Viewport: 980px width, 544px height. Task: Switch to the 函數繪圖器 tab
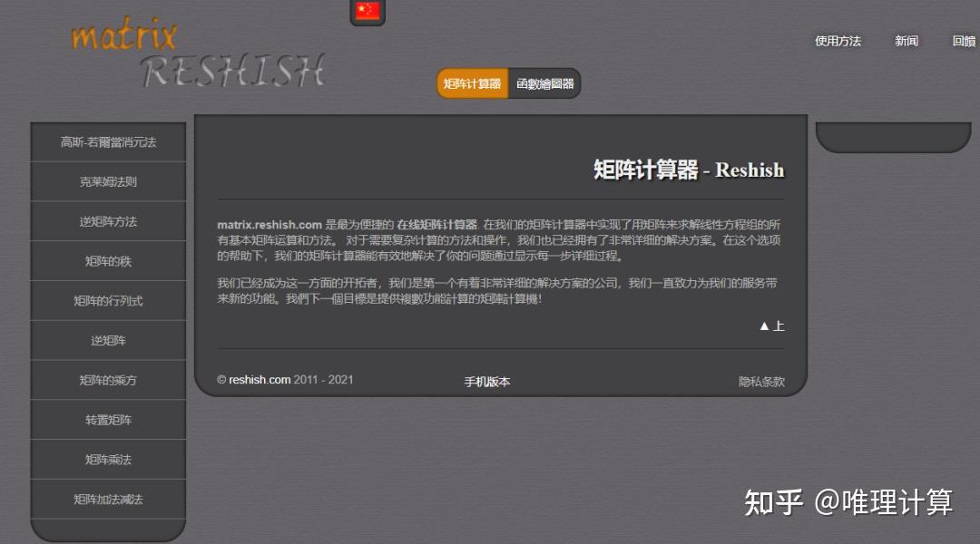(x=544, y=83)
